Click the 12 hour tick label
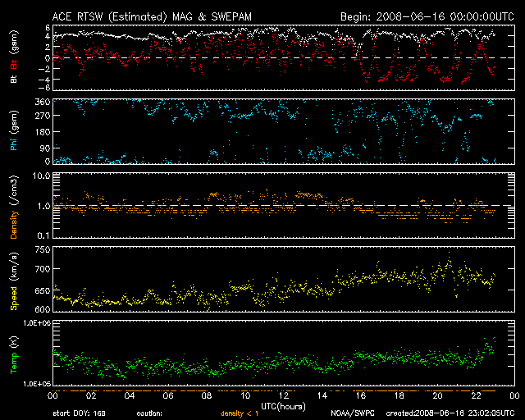Viewport: 525px width, 420px height. pos(282,395)
